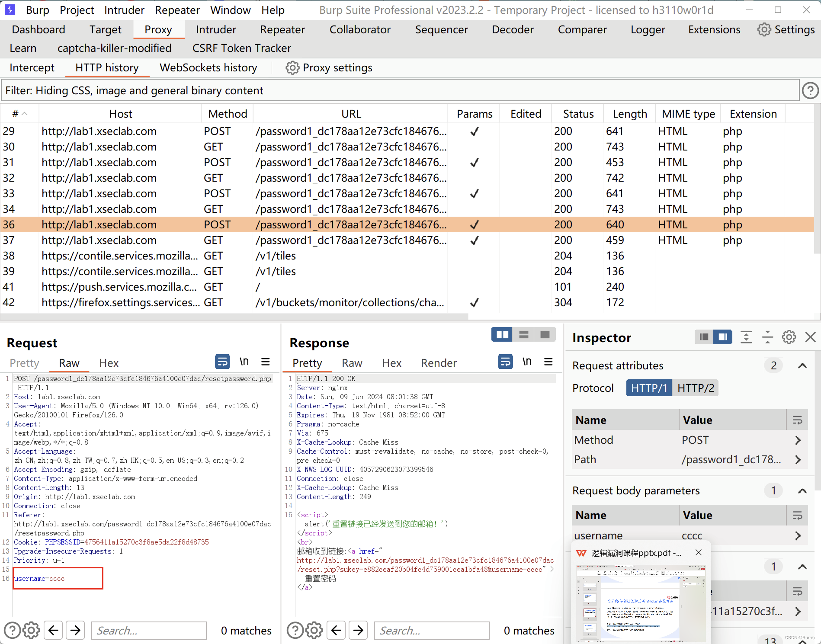Select side-by-side request/response layout

(502, 334)
